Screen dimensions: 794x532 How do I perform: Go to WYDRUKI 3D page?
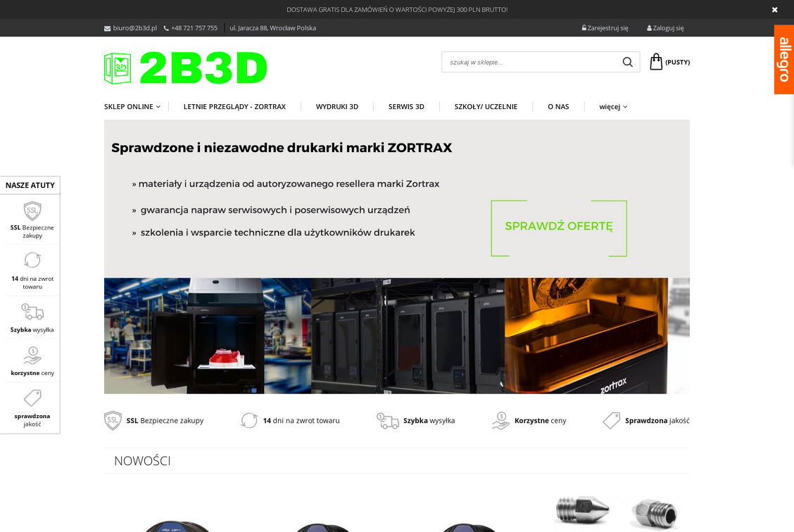(x=336, y=106)
